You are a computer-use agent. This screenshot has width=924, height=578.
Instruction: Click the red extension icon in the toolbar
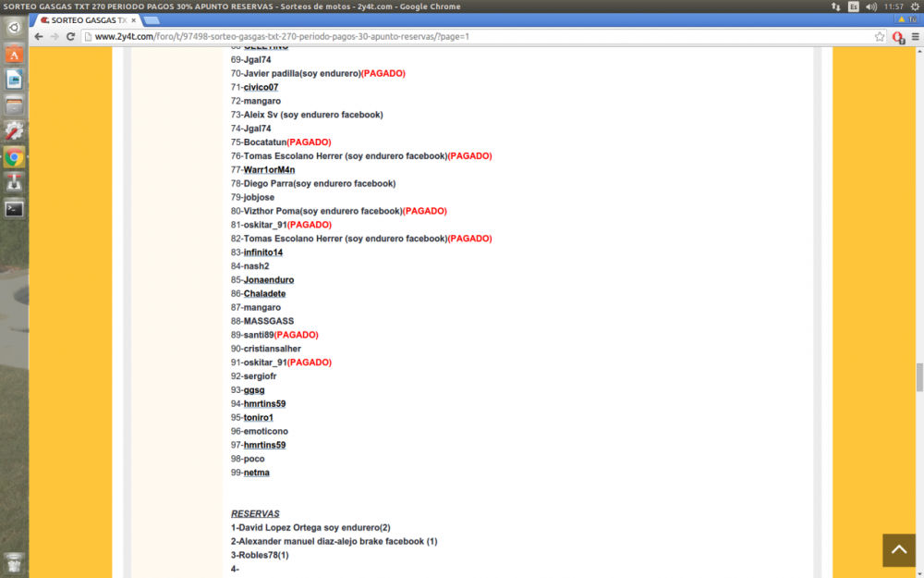897,37
